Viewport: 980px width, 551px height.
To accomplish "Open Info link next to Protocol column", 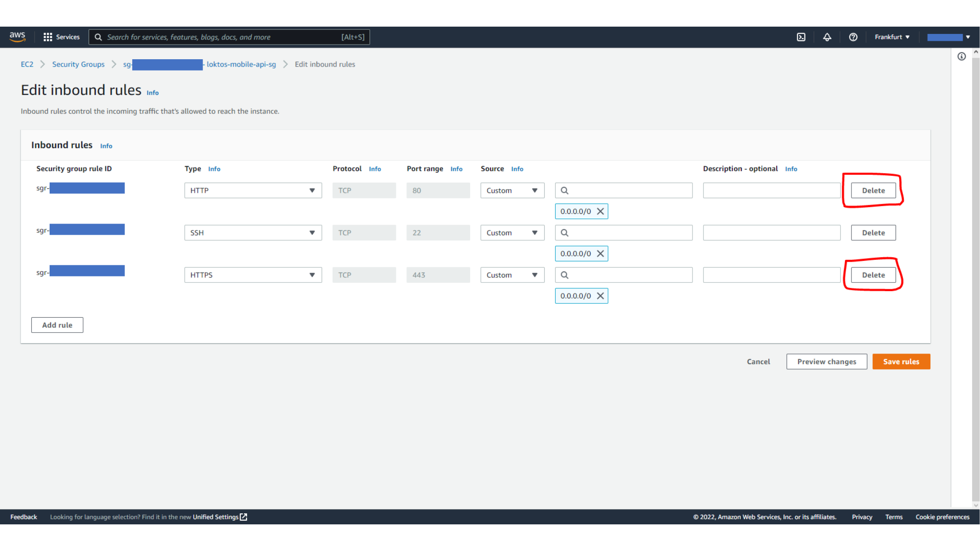I will 375,169.
